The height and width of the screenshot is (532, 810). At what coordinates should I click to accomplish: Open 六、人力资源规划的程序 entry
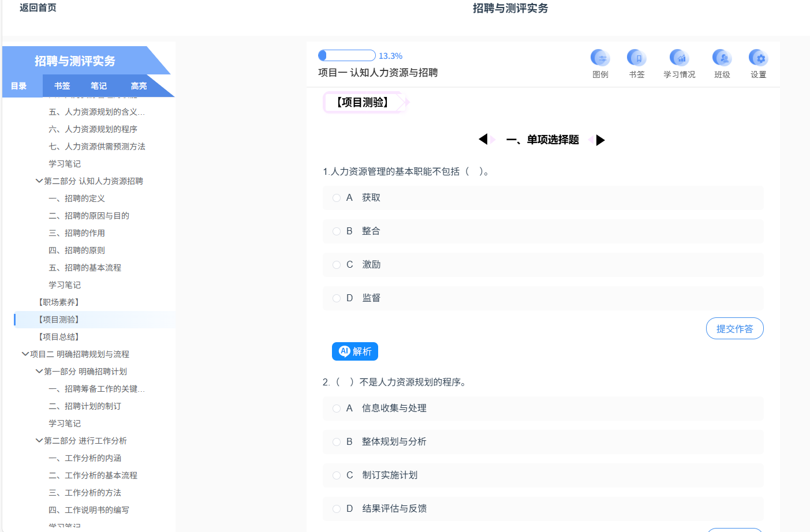point(93,129)
